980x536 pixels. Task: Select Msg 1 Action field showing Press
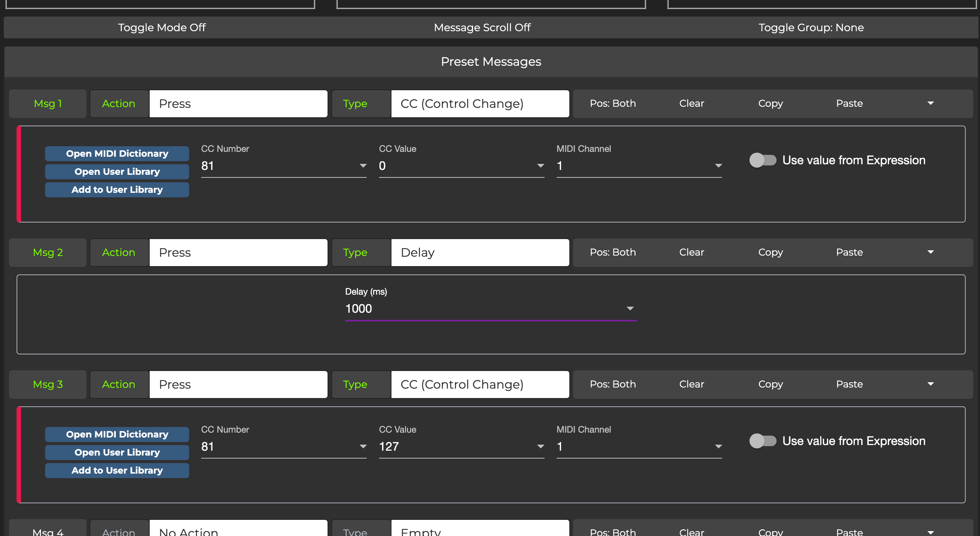238,104
